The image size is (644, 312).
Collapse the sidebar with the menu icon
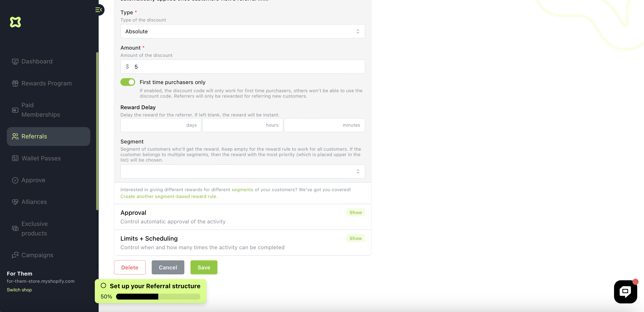[98, 10]
